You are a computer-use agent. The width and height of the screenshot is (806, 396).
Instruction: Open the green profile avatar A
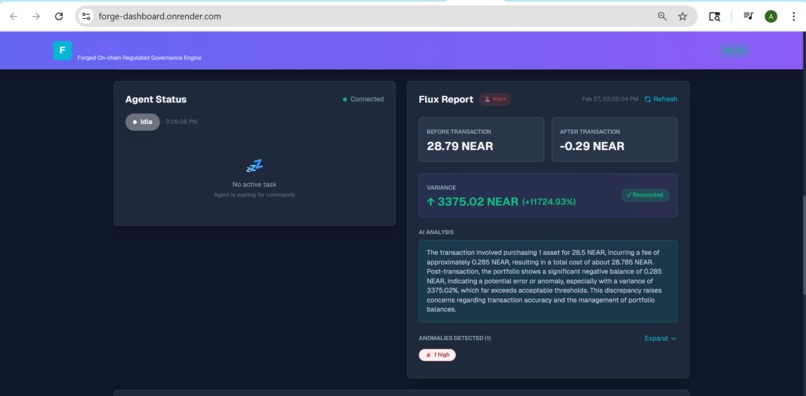pos(771,16)
